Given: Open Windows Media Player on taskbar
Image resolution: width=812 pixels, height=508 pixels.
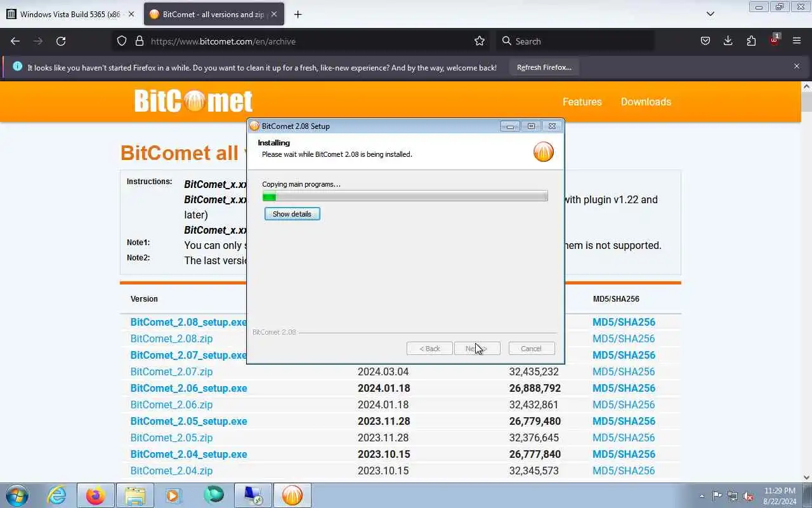Looking at the screenshot, I should click(174, 495).
